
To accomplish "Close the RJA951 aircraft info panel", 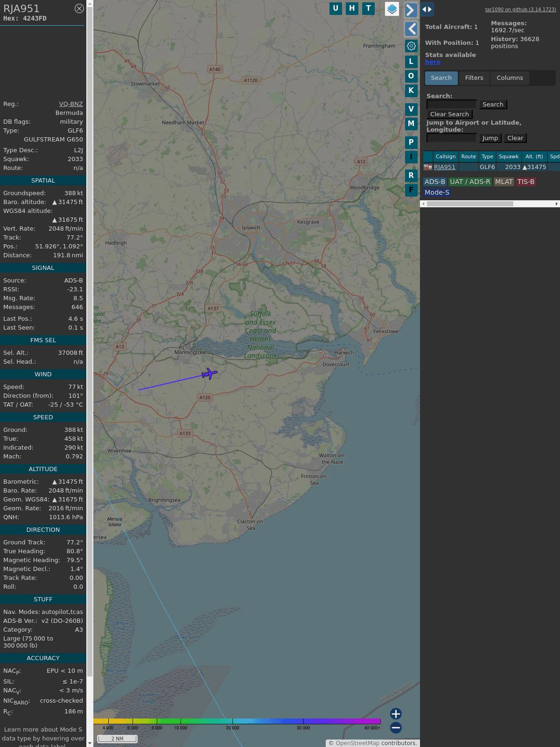I will (79, 8).
